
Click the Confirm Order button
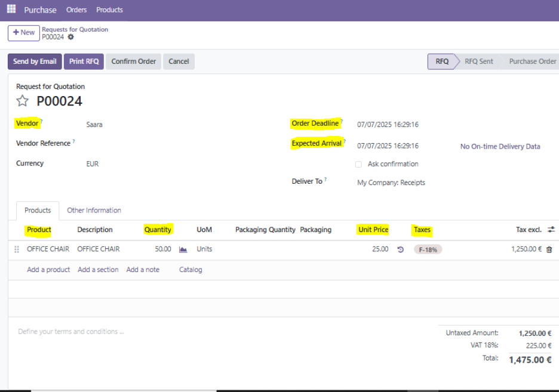[x=133, y=61]
